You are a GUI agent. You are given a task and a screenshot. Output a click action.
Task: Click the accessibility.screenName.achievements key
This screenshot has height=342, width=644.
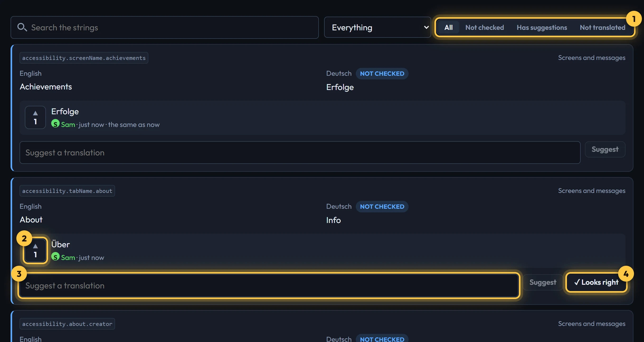(84, 58)
